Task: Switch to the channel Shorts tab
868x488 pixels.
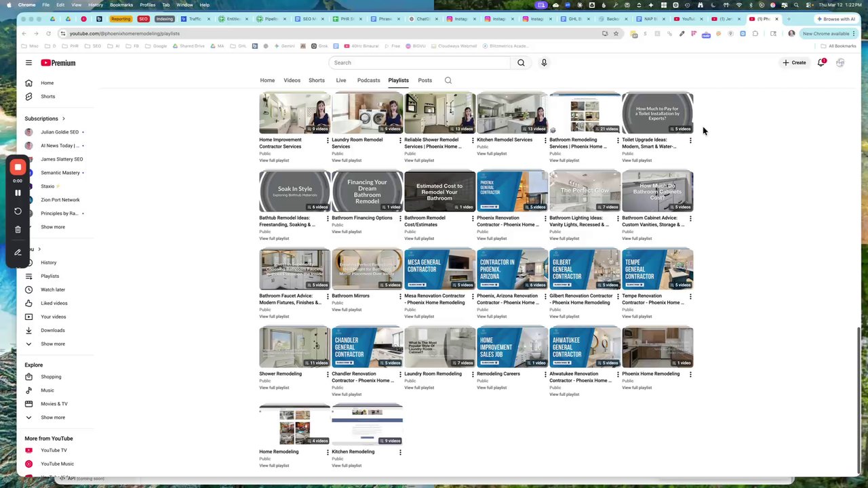Action: 317,81
